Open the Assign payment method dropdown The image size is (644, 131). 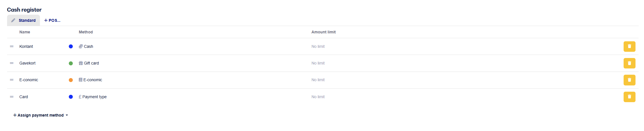pyautogui.click(x=40, y=115)
